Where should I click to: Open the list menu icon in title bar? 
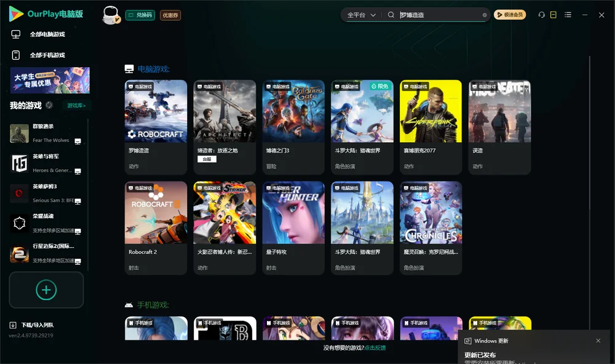pos(568,15)
